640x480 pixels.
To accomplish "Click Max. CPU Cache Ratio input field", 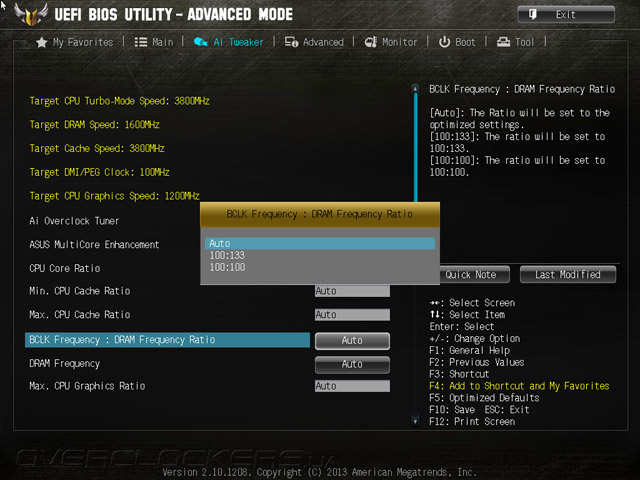I will pos(352,315).
